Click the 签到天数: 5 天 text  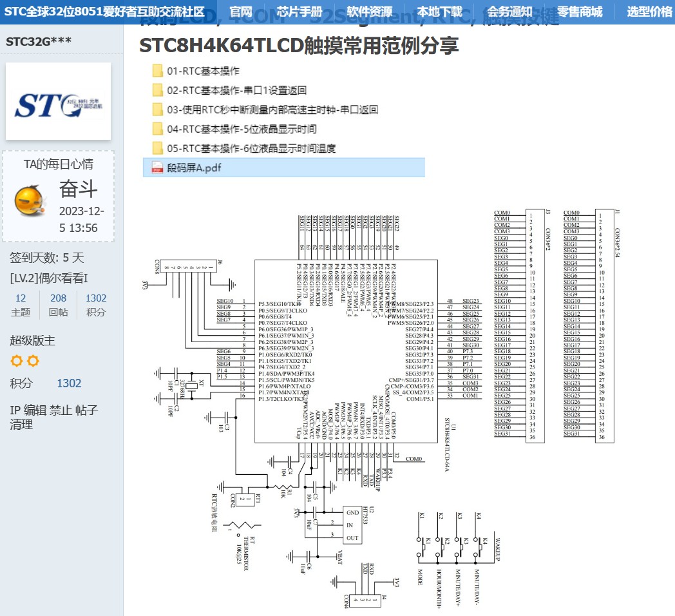pos(47,258)
